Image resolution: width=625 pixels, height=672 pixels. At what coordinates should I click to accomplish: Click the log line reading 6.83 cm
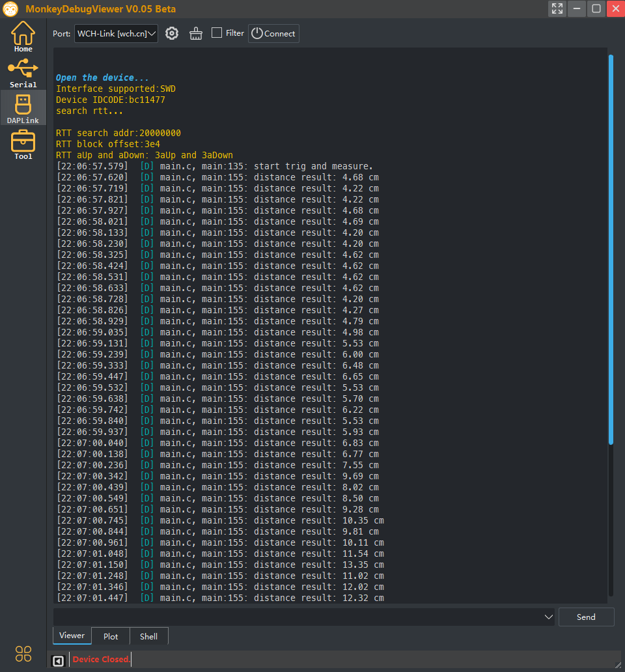[217, 443]
